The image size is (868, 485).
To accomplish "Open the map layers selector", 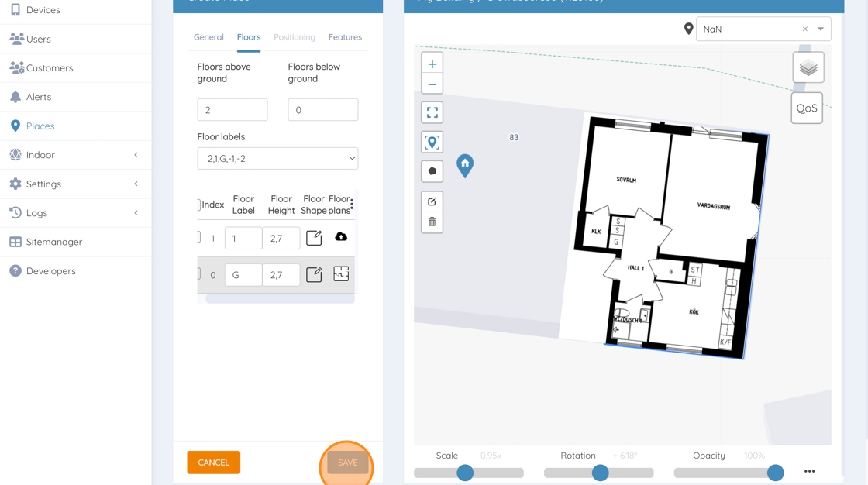I will (808, 67).
